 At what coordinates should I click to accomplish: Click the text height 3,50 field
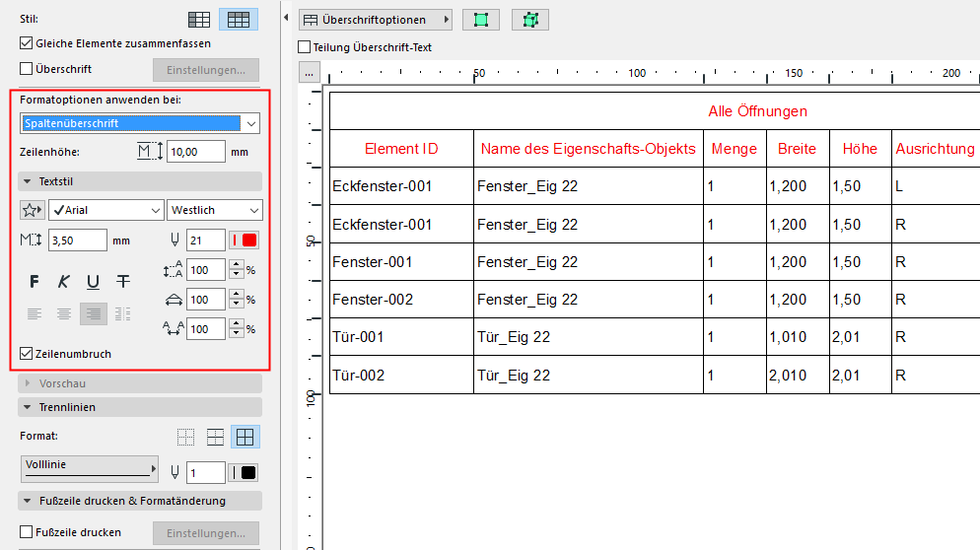[78, 240]
